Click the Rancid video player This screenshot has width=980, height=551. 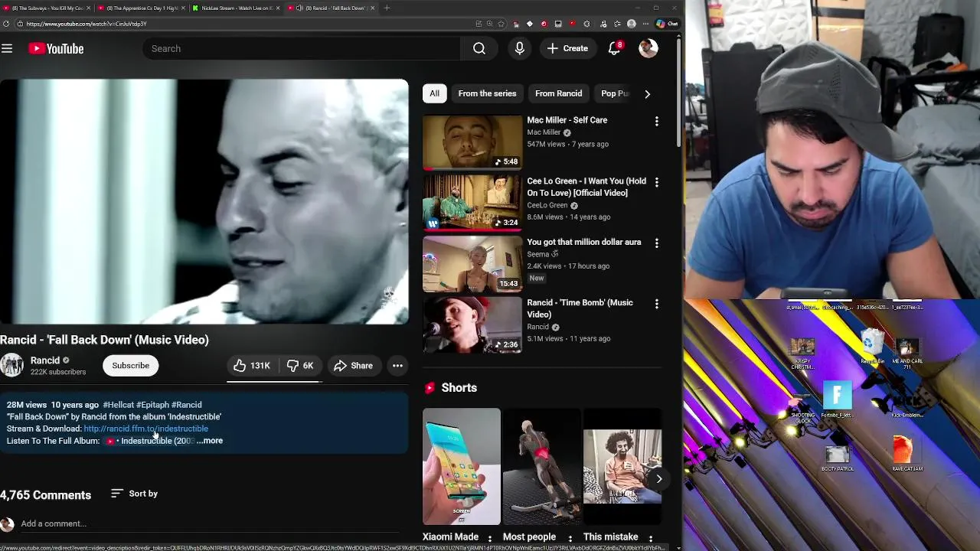(204, 202)
